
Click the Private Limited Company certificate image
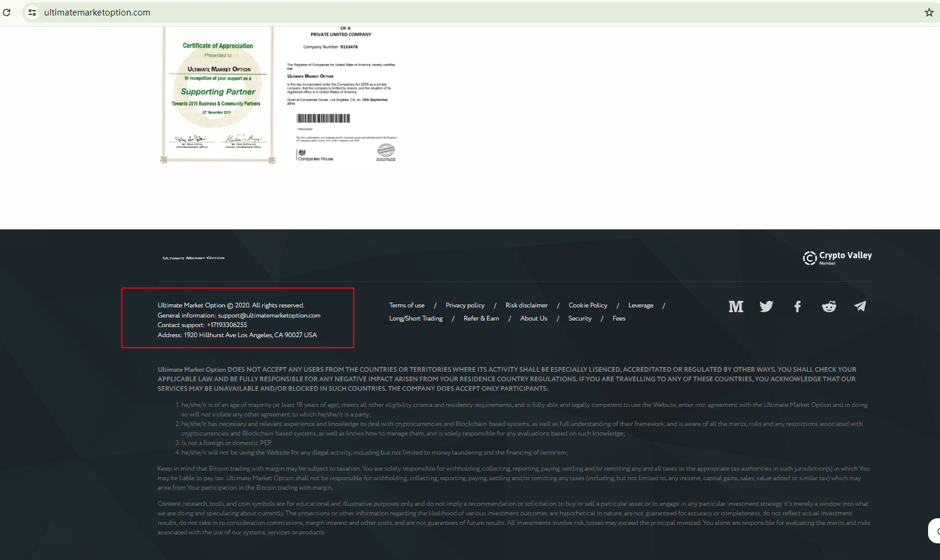342,94
